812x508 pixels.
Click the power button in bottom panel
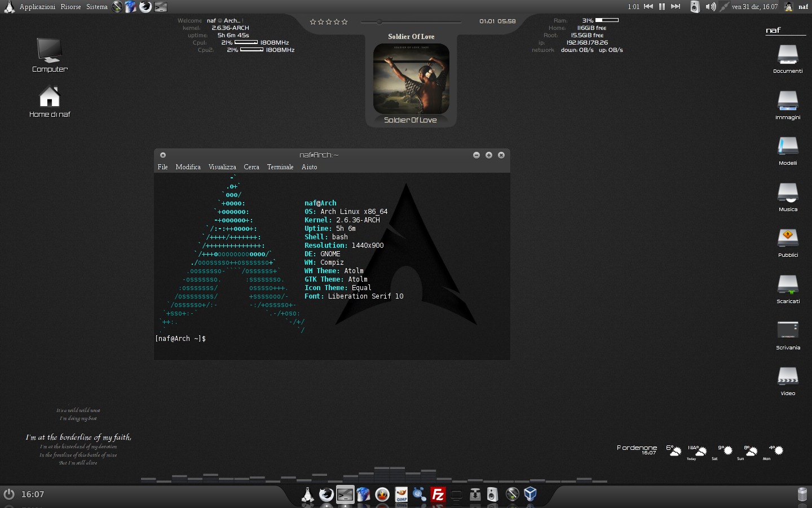pyautogui.click(x=9, y=494)
